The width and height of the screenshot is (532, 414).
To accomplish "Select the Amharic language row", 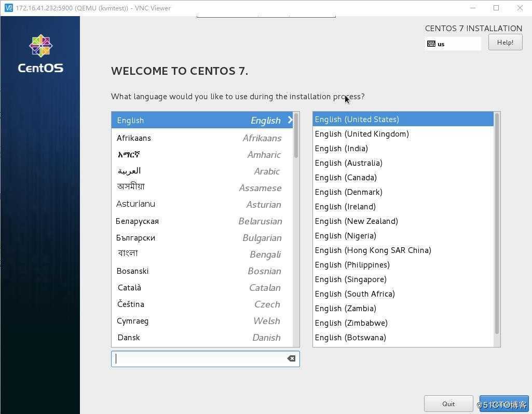I will click(202, 154).
